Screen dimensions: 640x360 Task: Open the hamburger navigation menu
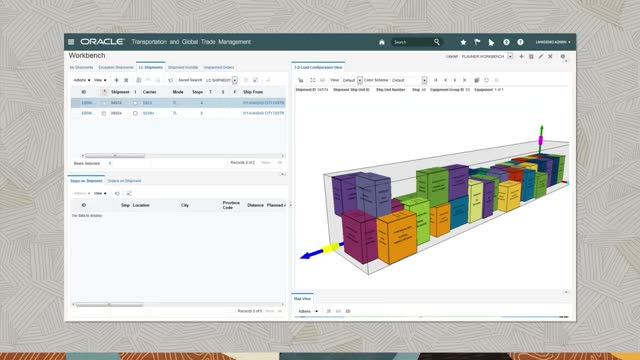tap(71, 42)
